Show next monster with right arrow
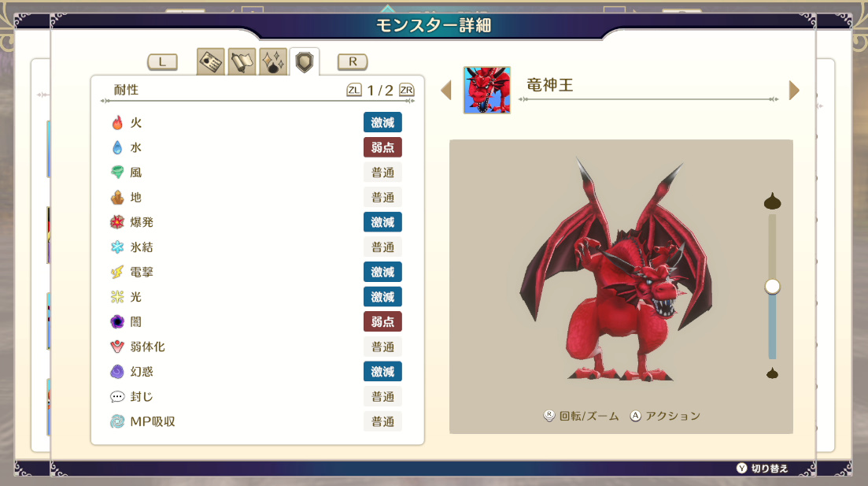868x486 pixels. [x=794, y=91]
